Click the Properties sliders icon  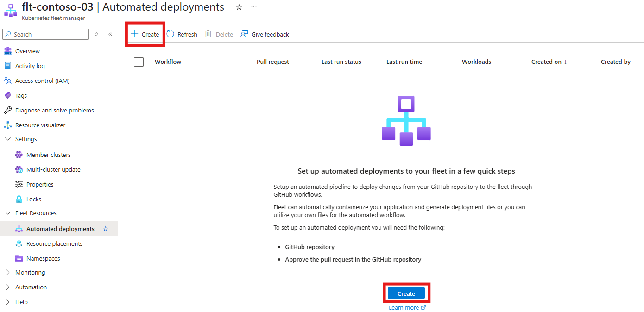point(19,184)
